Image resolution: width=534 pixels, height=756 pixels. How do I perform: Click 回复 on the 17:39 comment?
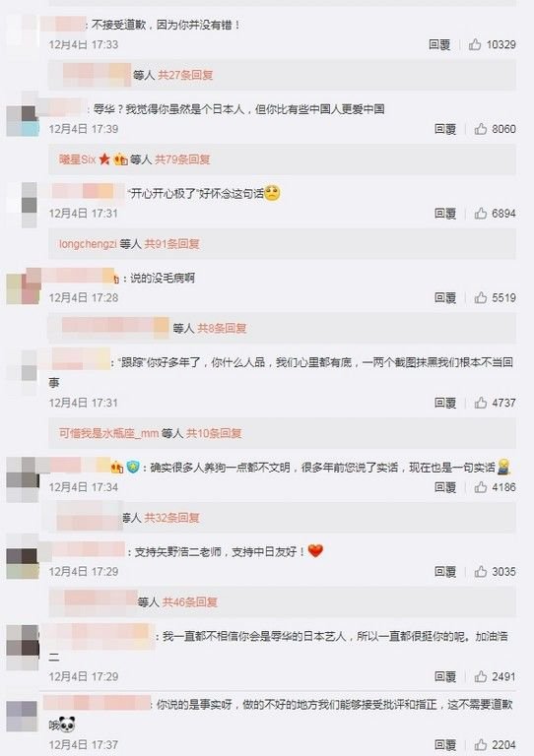tap(445, 129)
